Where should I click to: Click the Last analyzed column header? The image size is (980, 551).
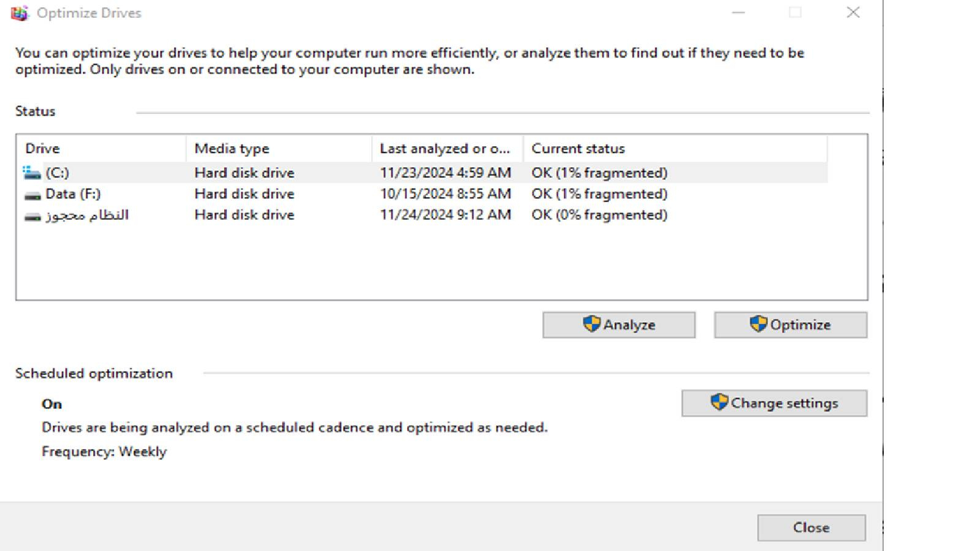click(x=444, y=149)
